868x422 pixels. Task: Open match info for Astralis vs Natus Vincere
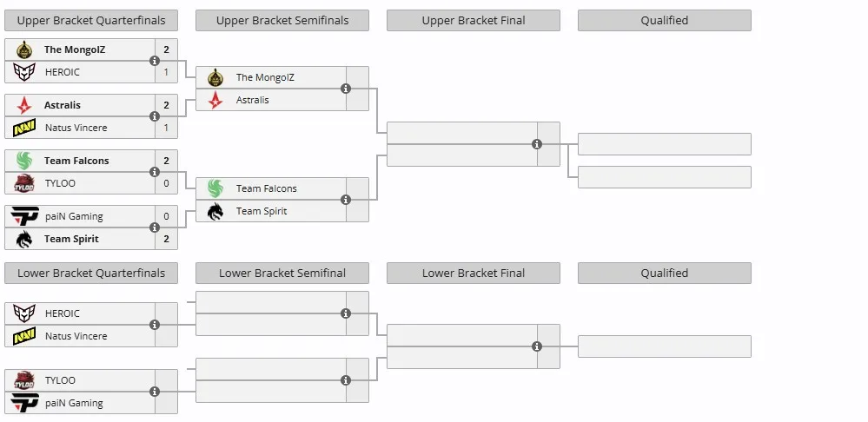point(155,116)
